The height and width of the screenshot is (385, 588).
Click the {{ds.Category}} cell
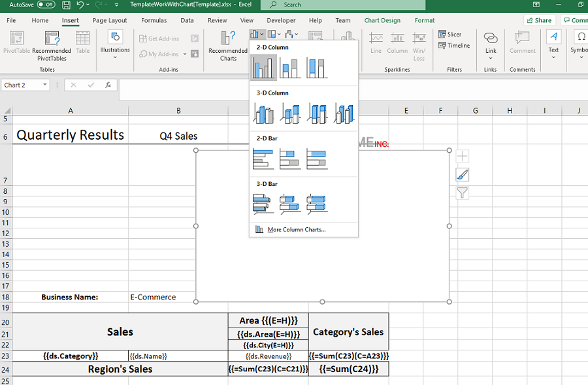point(71,356)
